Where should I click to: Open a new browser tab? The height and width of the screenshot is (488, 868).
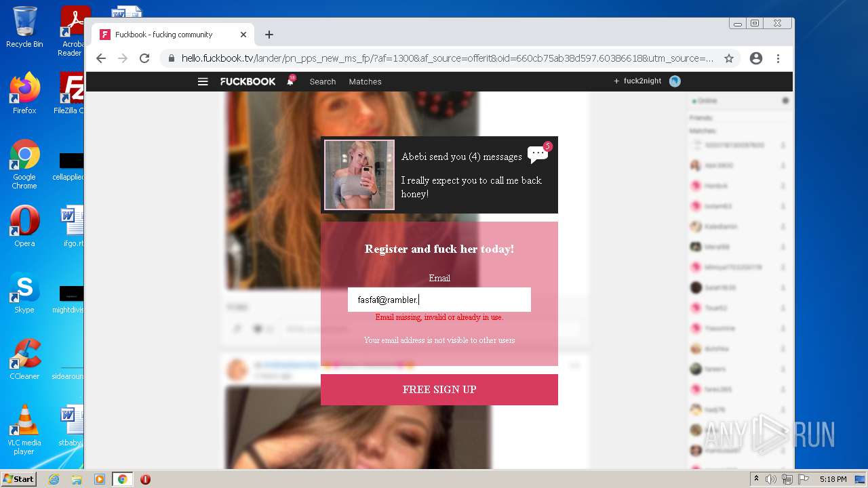tap(269, 35)
